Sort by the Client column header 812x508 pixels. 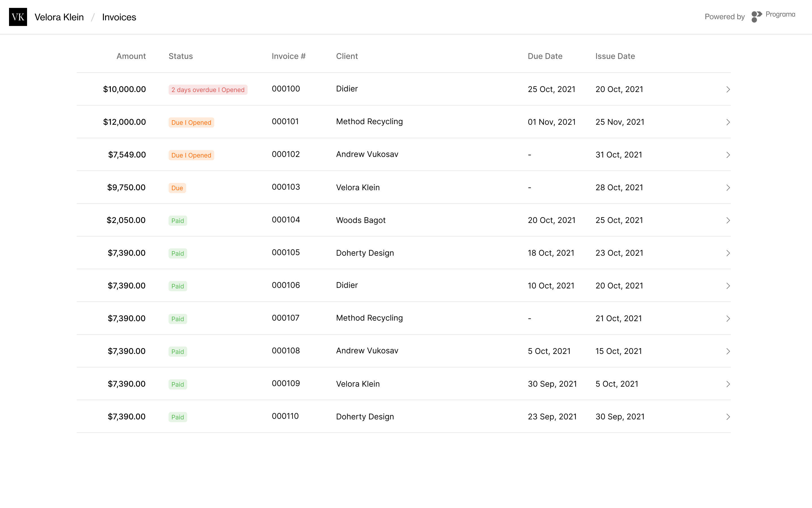click(x=347, y=56)
